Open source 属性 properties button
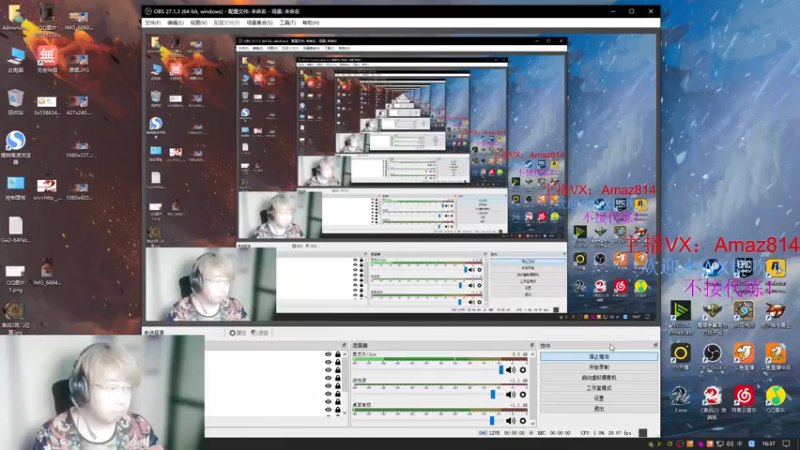Viewport: 800px width, 450px height. (x=237, y=333)
